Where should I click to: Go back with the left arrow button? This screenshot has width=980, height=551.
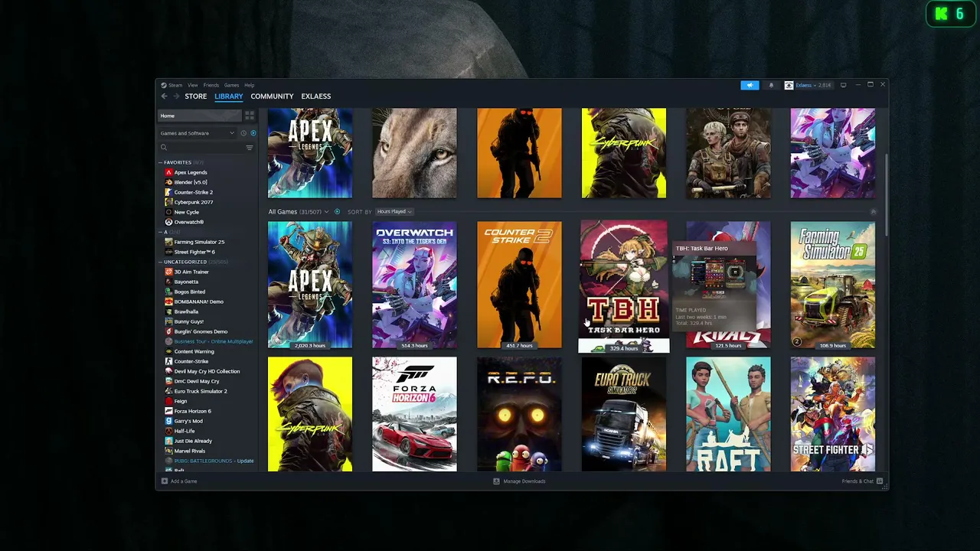(164, 96)
